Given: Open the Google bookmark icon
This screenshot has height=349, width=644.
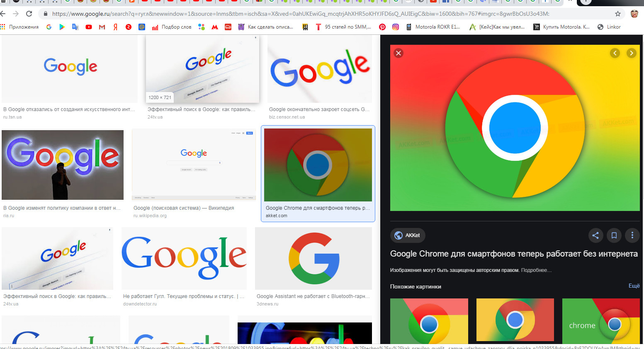Looking at the screenshot, I should (49, 27).
